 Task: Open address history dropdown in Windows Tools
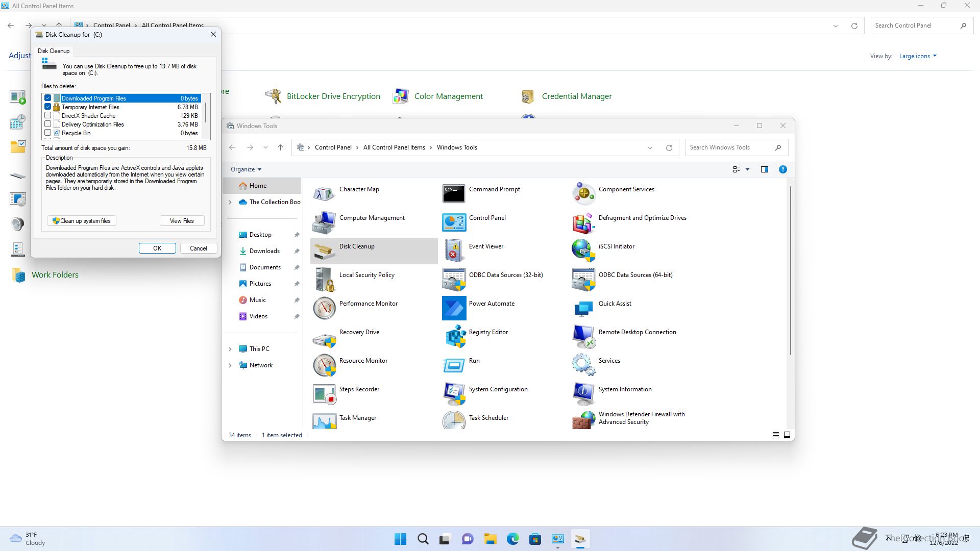(x=650, y=148)
